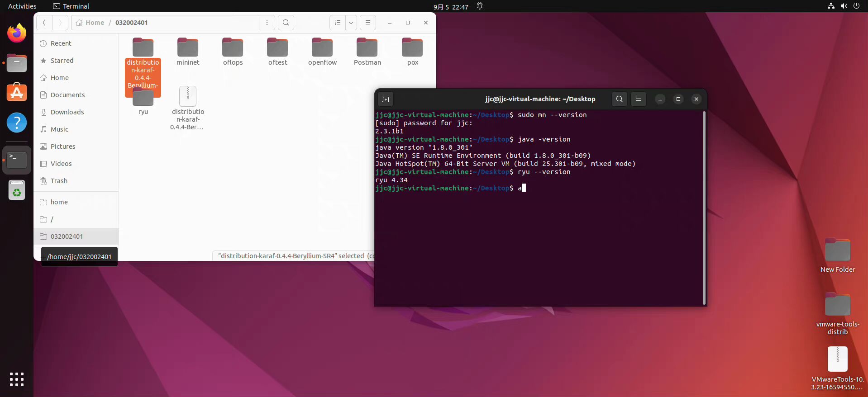Select the oftest folder
Viewport: 868px width, 397px height.
tap(277, 52)
